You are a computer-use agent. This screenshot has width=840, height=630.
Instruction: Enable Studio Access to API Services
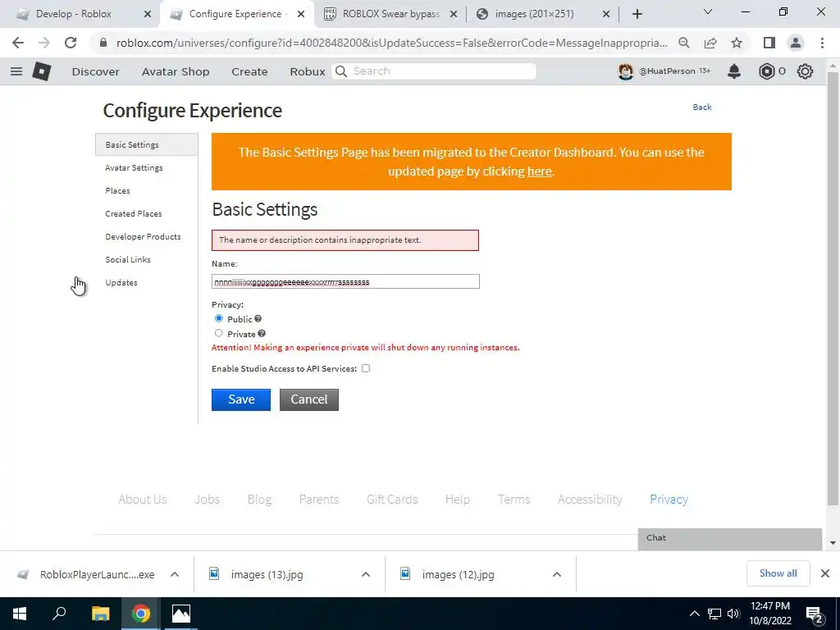tap(365, 368)
